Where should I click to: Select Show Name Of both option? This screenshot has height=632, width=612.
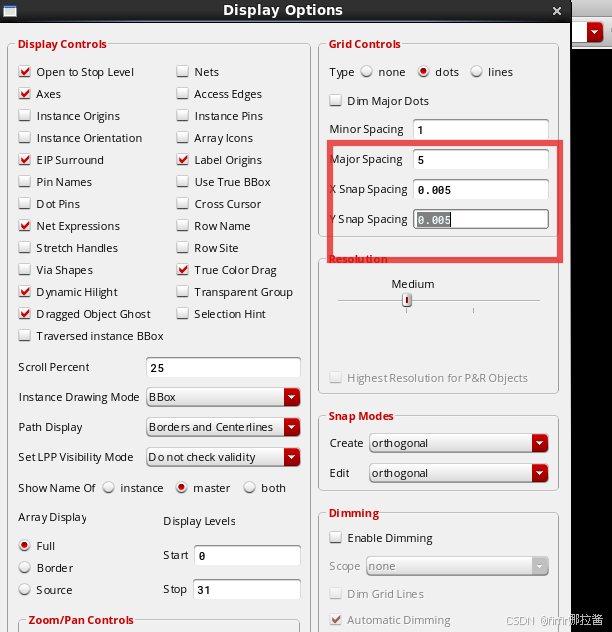coord(250,488)
